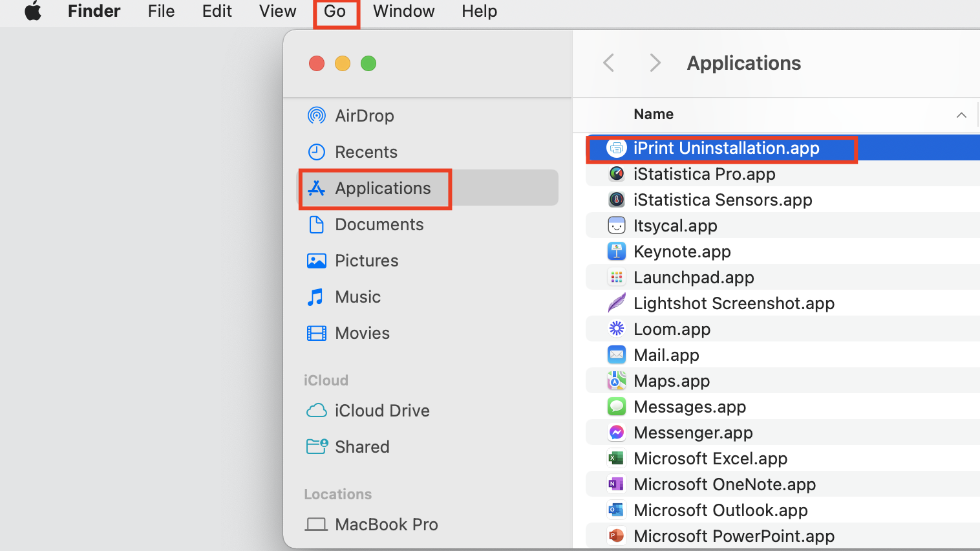Click the Lightshot feather icon
Screen dimensions: 980x551
[617, 303]
